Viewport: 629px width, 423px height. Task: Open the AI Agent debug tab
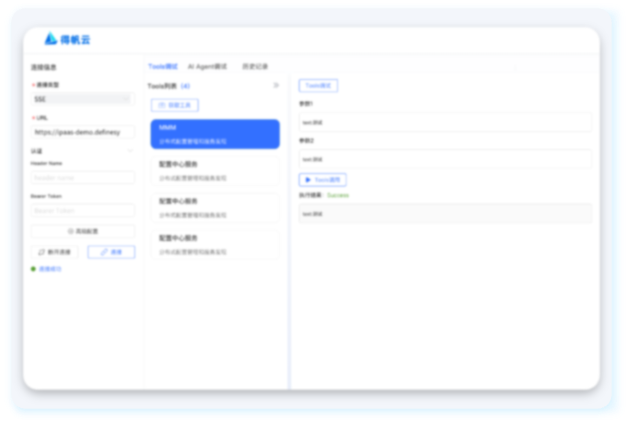coord(207,66)
